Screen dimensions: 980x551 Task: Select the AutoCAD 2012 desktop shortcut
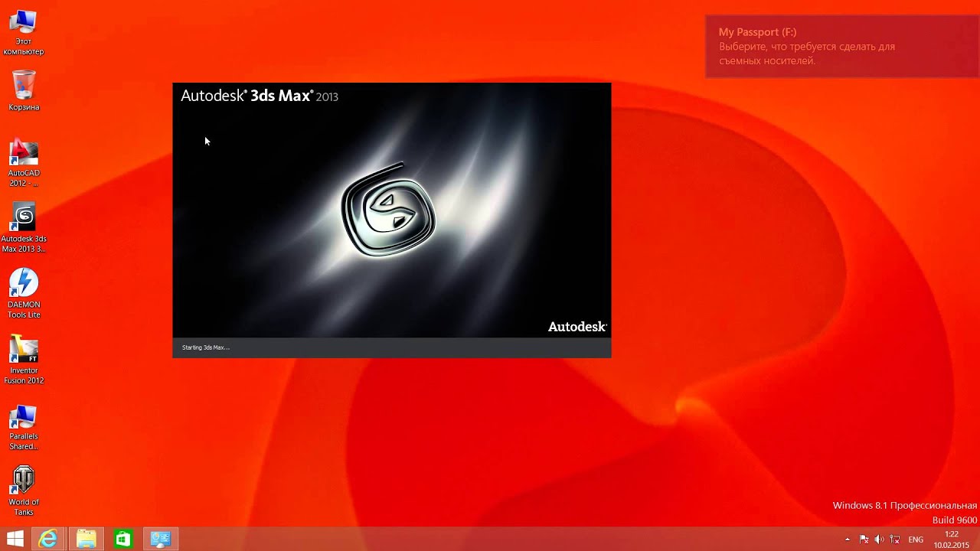pos(24,164)
